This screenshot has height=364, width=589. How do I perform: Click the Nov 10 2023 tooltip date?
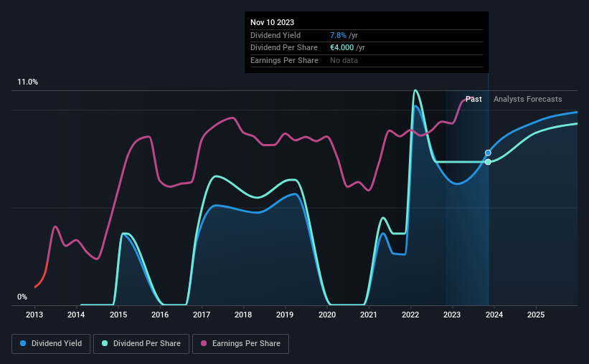[x=273, y=22]
